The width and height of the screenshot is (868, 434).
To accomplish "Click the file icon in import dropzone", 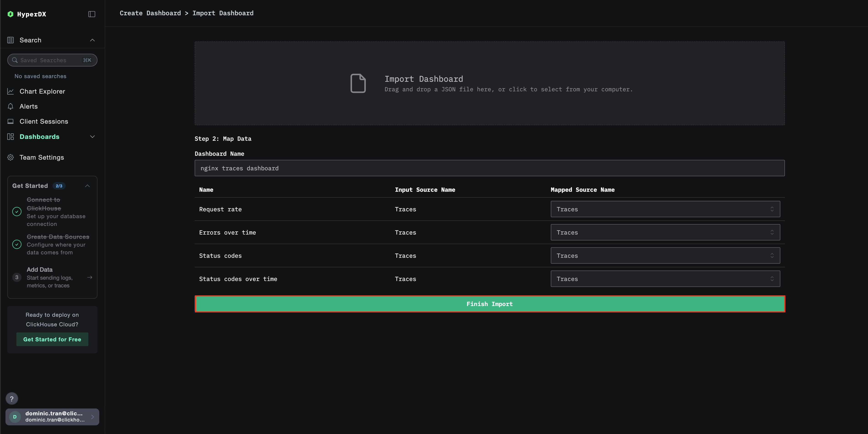I will (358, 83).
